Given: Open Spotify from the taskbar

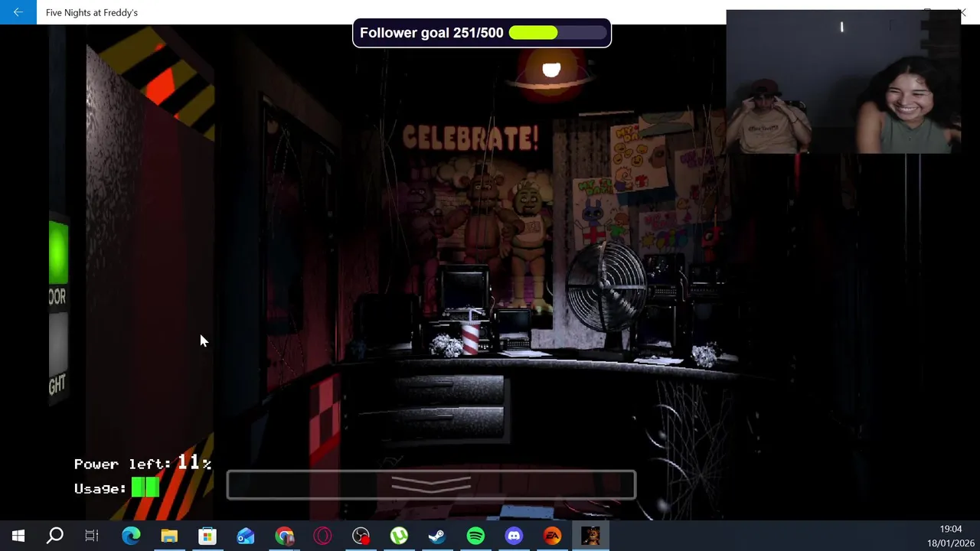Looking at the screenshot, I should (475, 536).
